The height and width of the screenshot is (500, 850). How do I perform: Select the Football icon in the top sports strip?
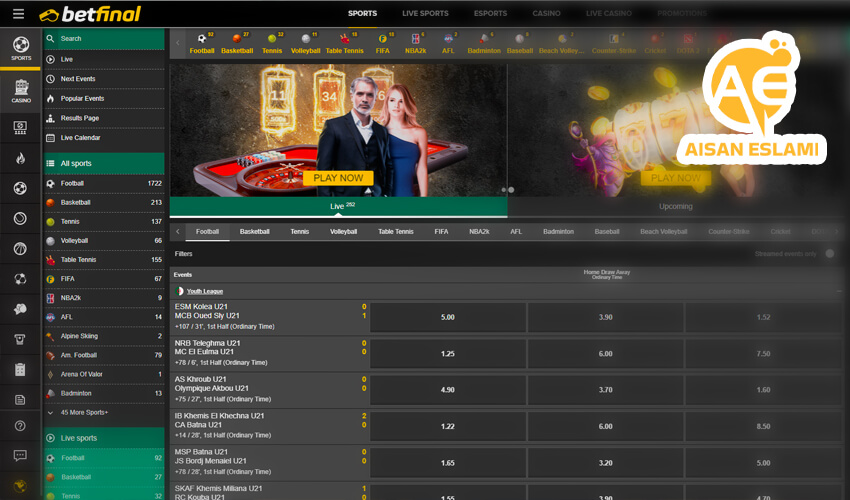[202, 43]
